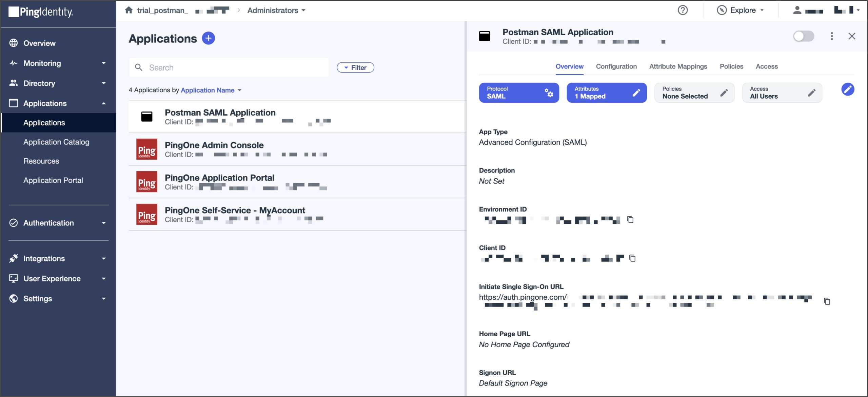Screen dimensions: 868x397
Task: Click in the Search applications field
Action: 229,67
